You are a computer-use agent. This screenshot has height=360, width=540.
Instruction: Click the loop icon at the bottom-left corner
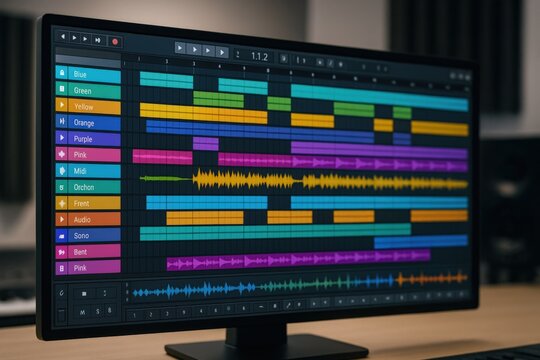62,293
